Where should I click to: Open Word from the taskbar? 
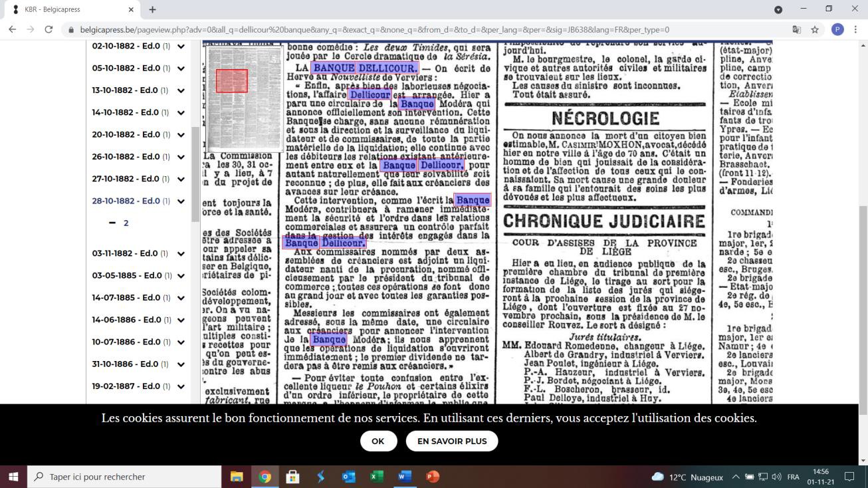404,477
